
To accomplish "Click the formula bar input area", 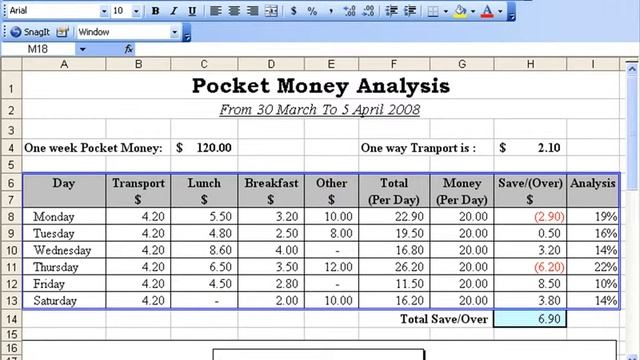I will [387, 49].
